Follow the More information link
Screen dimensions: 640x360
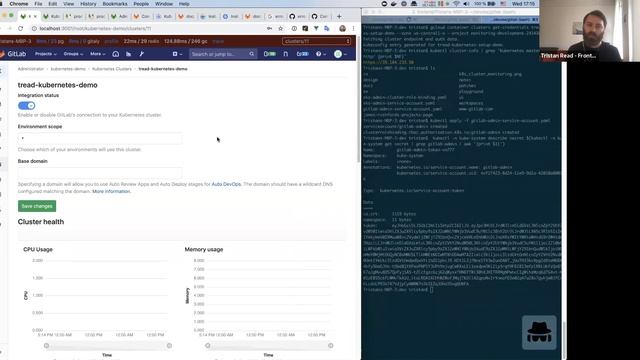[111, 191]
